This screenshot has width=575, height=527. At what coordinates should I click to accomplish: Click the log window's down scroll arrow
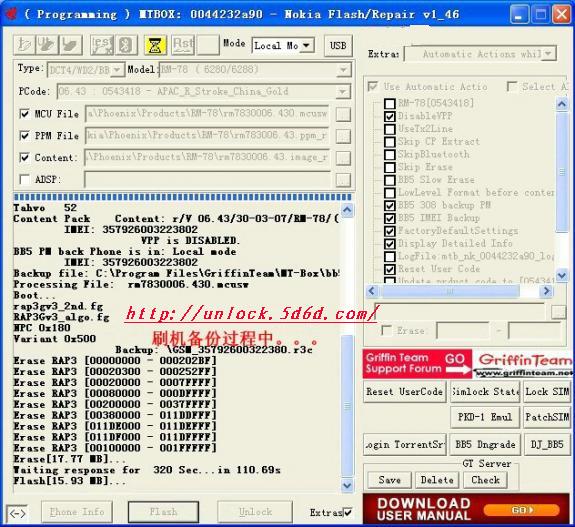point(347,486)
